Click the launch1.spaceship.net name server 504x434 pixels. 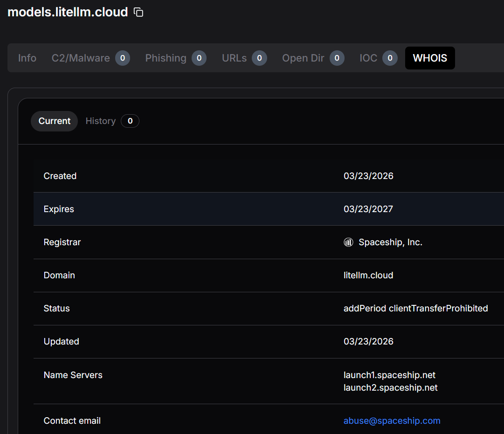coord(389,375)
